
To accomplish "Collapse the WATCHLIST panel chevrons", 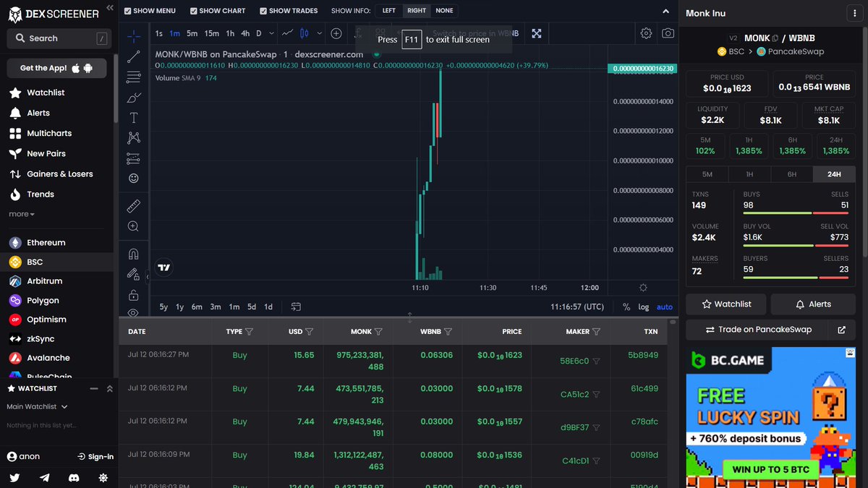I will (109, 389).
